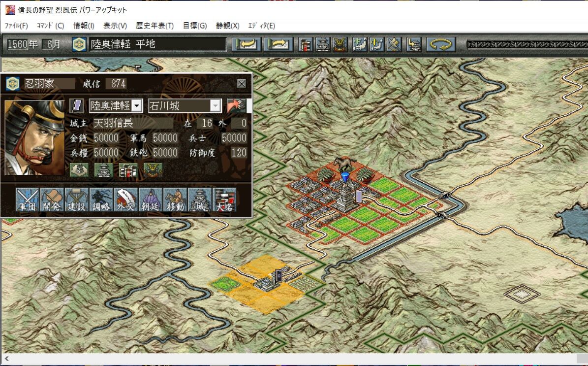Viewport: 588px width, 366px height.
Task: Click the 鉄砲 value 50000
Action: point(165,152)
